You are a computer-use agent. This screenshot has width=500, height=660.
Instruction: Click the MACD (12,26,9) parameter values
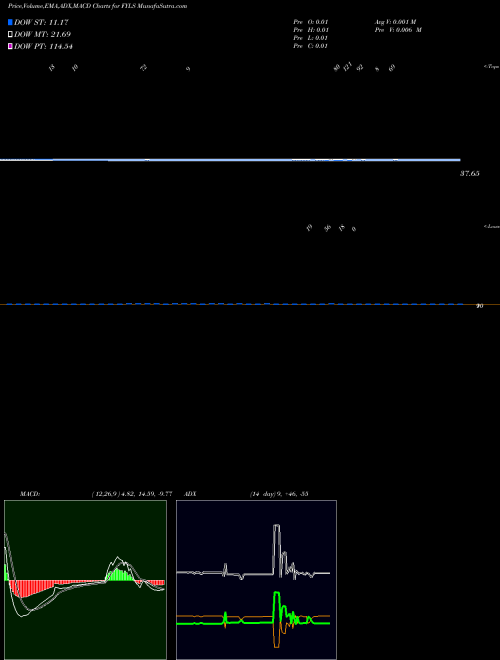click(132, 494)
